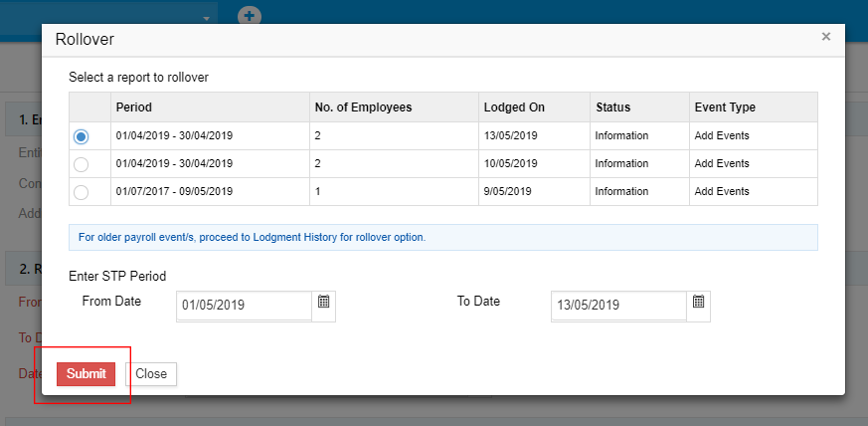Click the Period column header
This screenshot has width=868, height=426.
(133, 107)
